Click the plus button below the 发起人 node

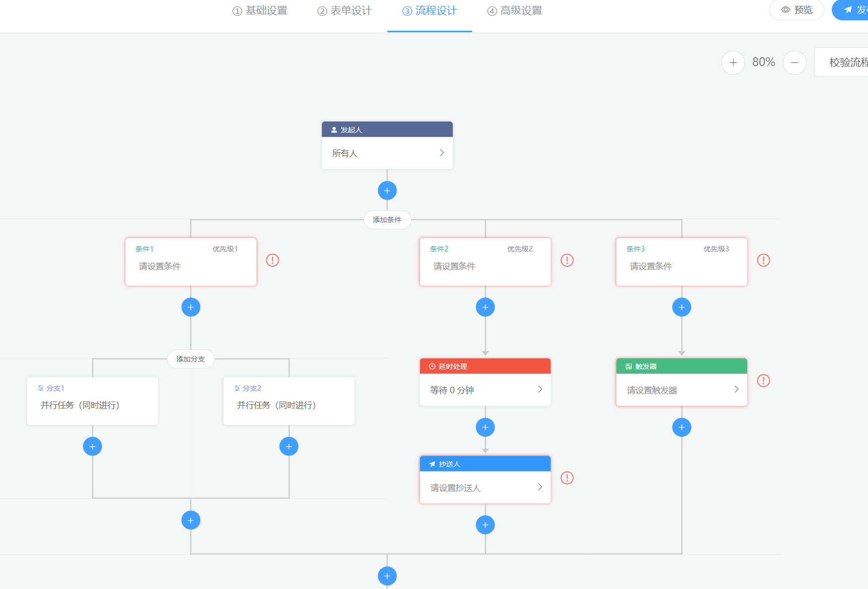387,190
